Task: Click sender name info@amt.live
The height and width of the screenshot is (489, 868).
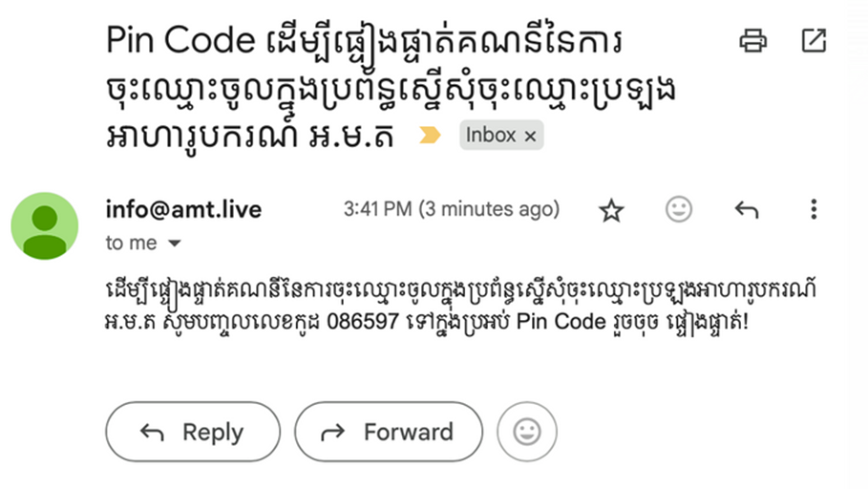Action: pyautogui.click(x=183, y=209)
